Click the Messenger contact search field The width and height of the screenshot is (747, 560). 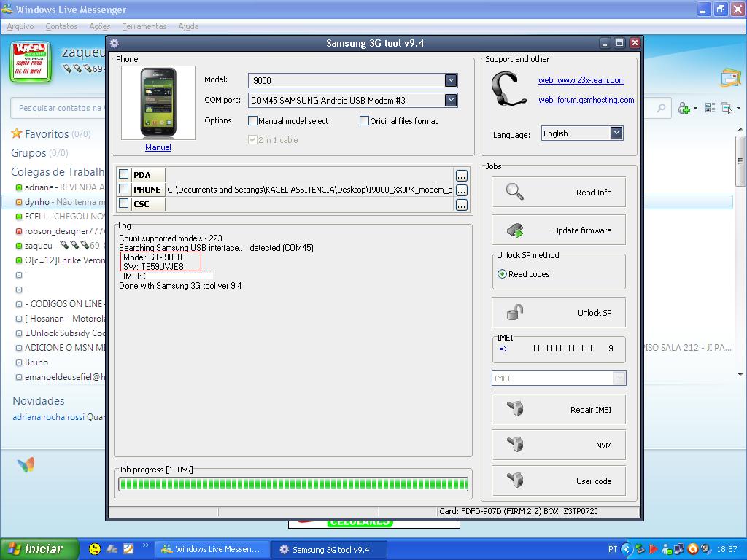tap(60, 108)
